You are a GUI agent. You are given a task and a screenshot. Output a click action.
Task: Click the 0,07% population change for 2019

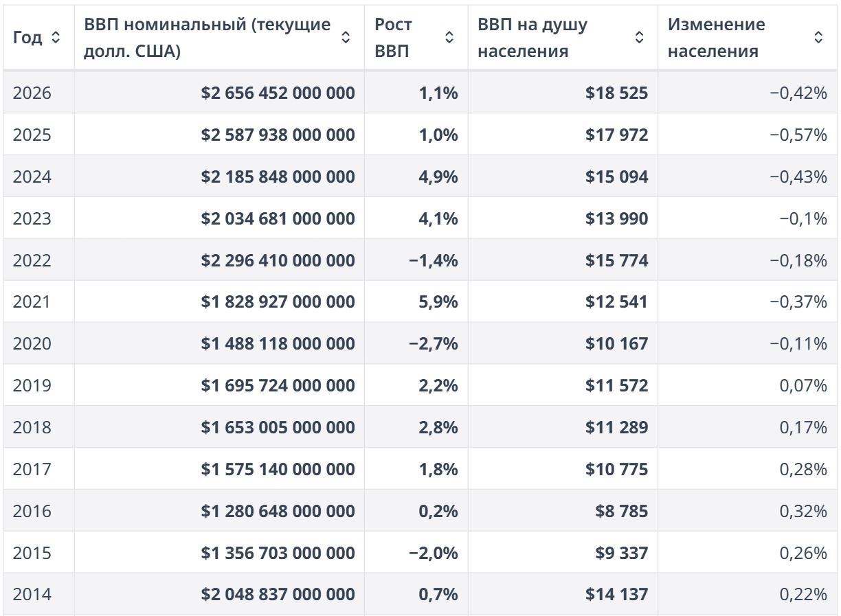[803, 386]
